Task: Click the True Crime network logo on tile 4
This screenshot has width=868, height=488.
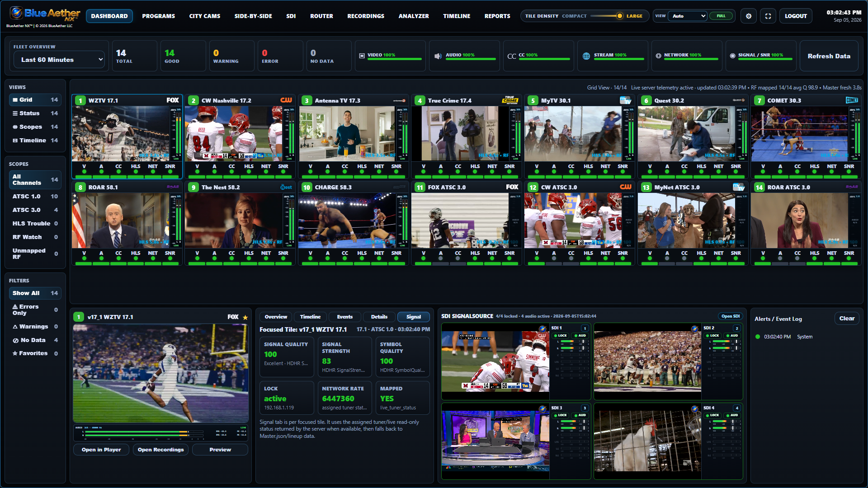Action: (510, 100)
